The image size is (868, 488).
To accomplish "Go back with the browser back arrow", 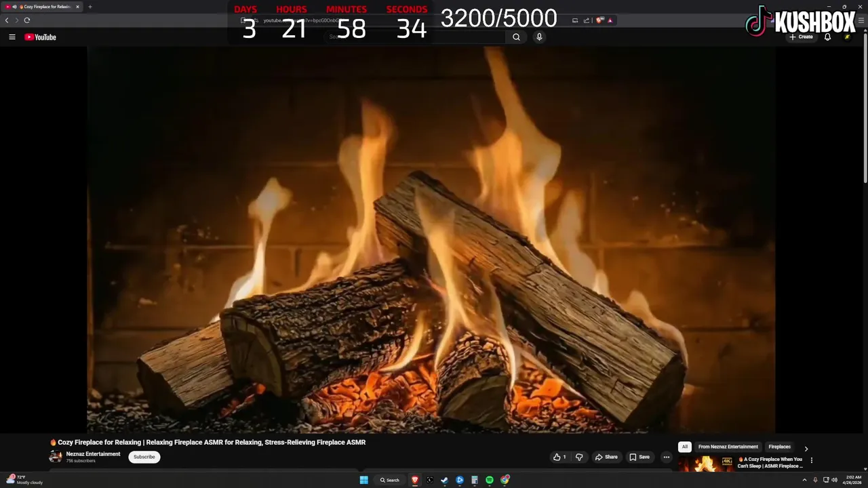I will pos(7,20).
